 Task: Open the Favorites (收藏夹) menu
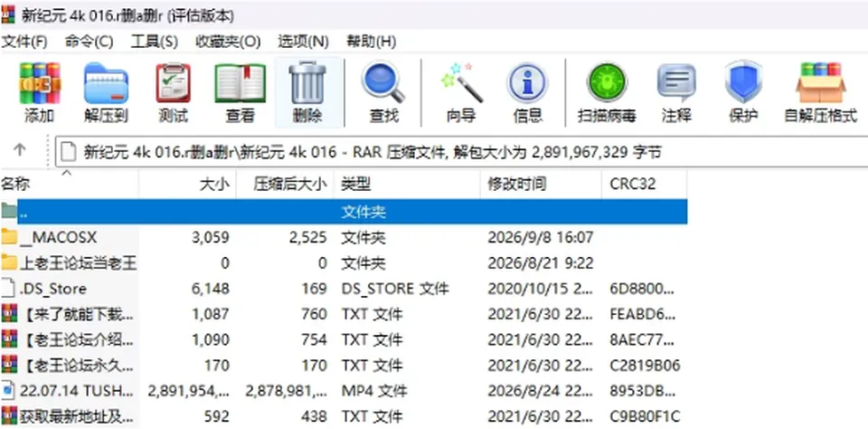228,42
